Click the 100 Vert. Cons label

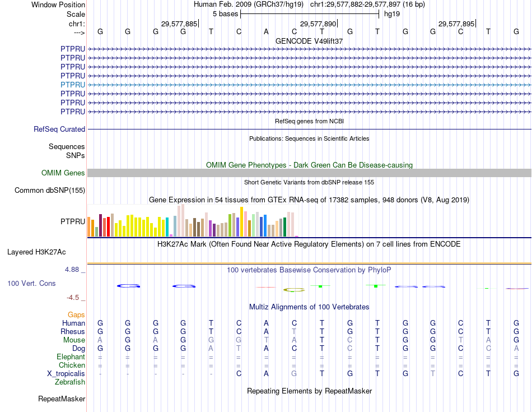coord(31,284)
